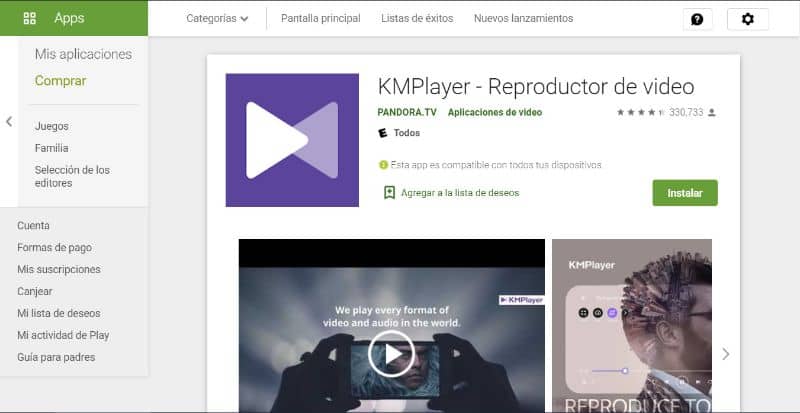Click the Apps header label
Screen dimensions: 800x413
69,18
